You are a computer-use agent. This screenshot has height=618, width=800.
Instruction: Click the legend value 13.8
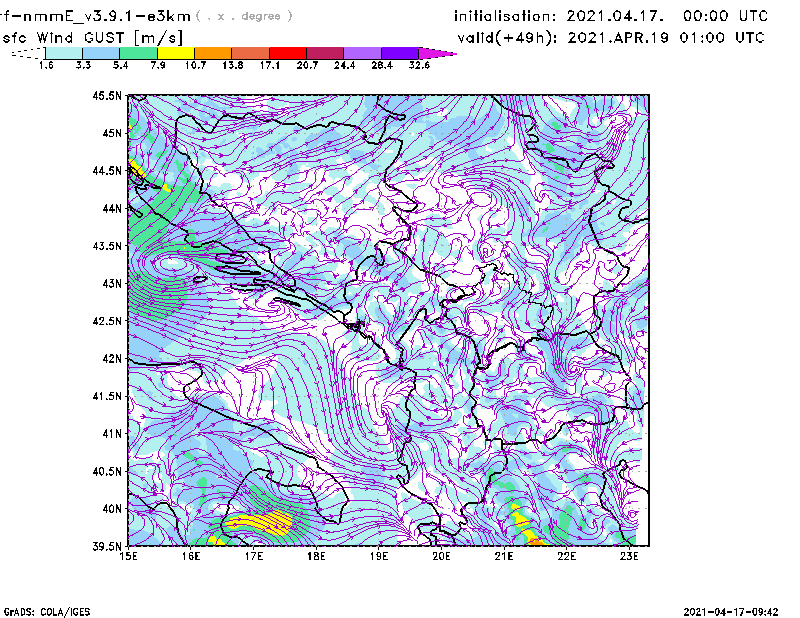[233, 65]
